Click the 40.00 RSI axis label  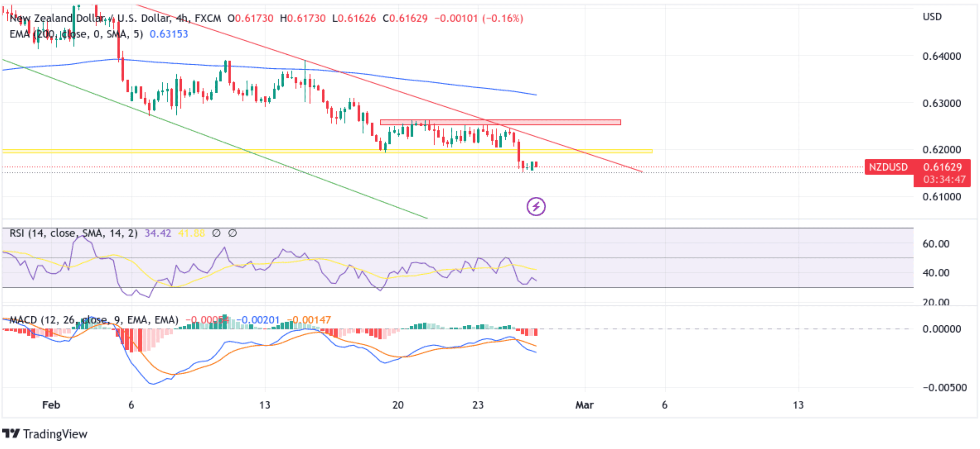pos(936,273)
